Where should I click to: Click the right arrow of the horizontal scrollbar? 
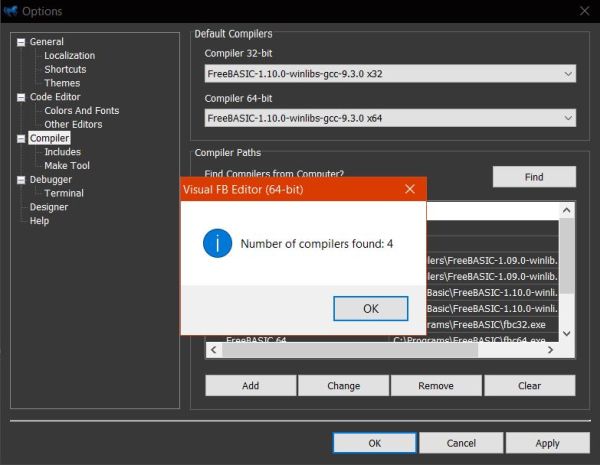pos(551,350)
